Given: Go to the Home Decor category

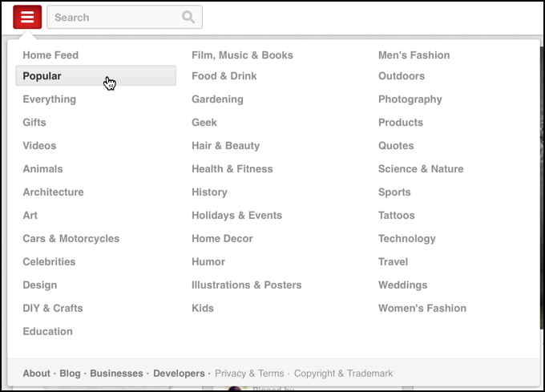Looking at the screenshot, I should click(222, 239).
